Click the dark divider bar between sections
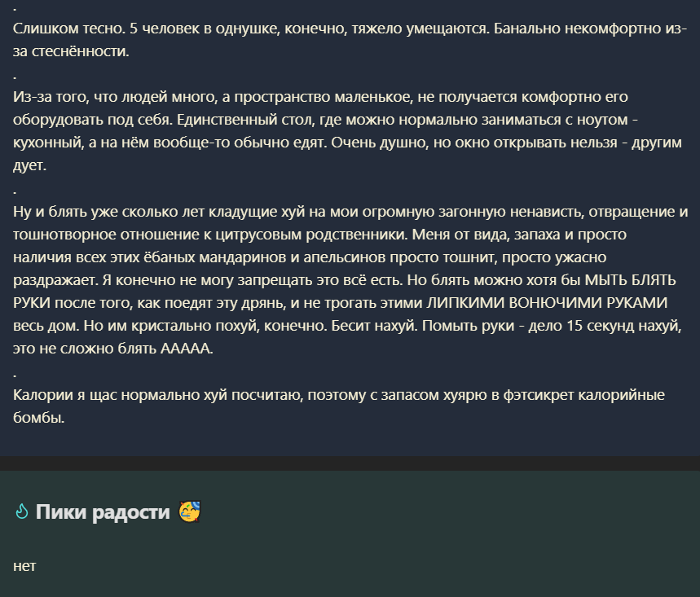 (x=350, y=463)
